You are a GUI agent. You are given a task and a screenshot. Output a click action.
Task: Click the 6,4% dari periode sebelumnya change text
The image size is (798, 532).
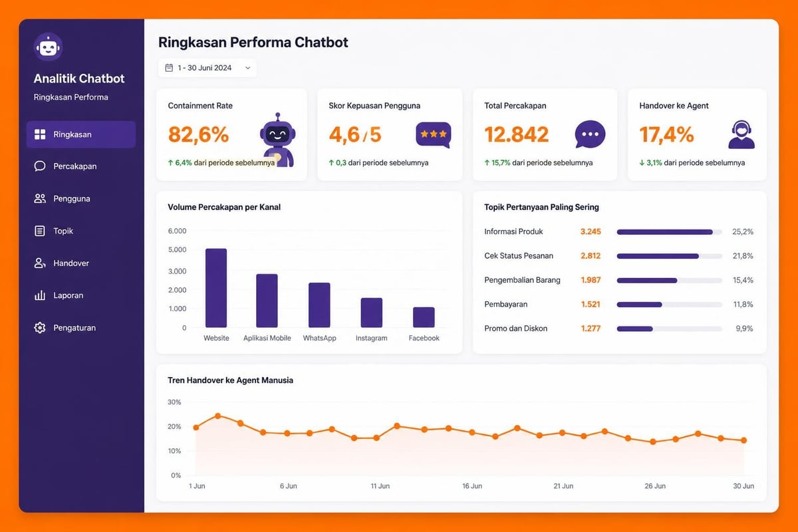(221, 162)
